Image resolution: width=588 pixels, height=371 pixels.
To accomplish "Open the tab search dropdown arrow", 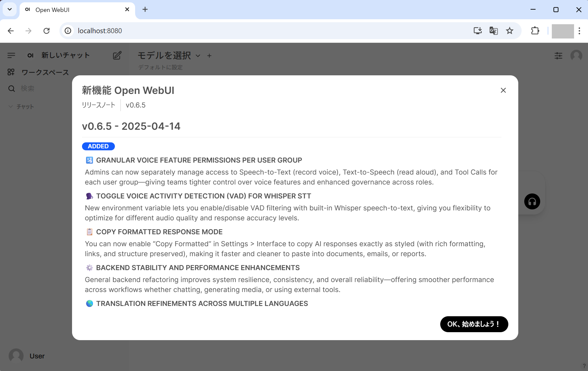I will point(10,10).
